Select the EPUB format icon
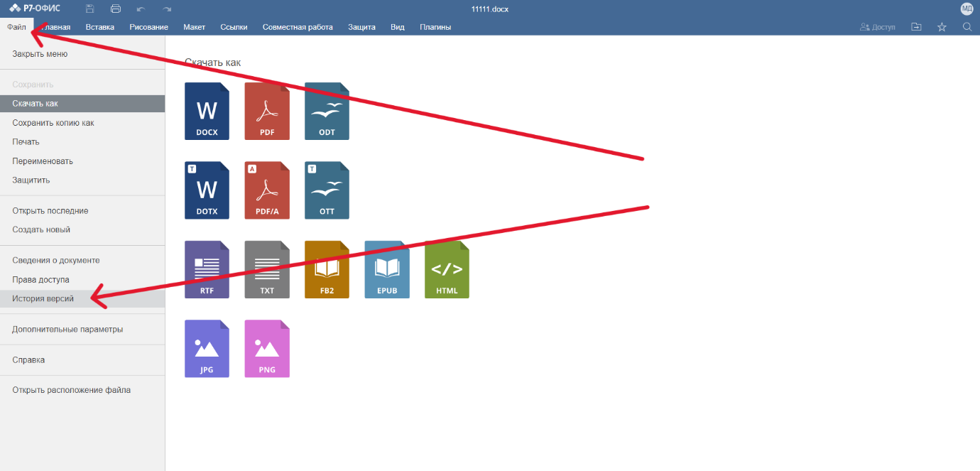The height and width of the screenshot is (471, 980). click(x=387, y=269)
